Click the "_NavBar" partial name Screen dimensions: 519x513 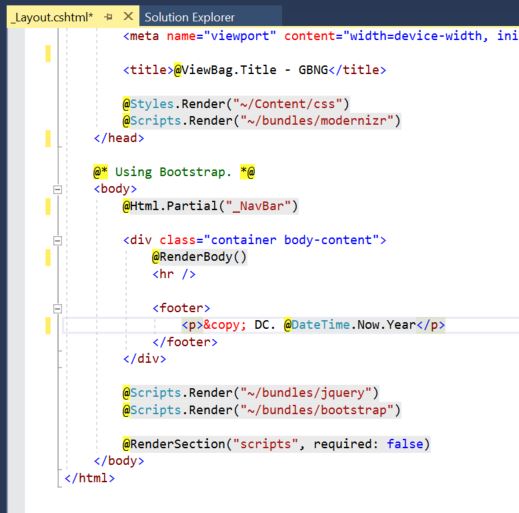[258, 206]
